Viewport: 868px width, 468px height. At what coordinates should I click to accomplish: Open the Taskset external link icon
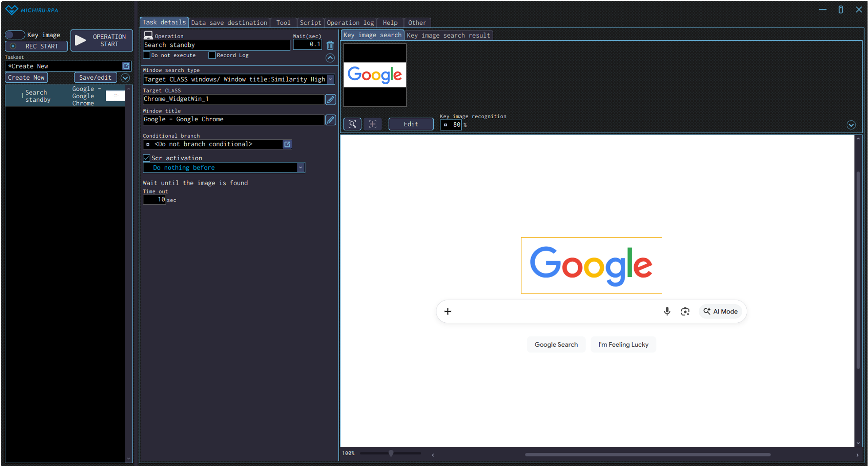click(126, 66)
